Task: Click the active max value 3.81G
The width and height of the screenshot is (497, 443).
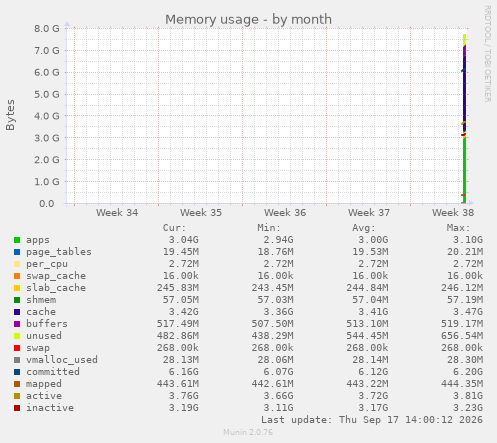Action: (468, 396)
